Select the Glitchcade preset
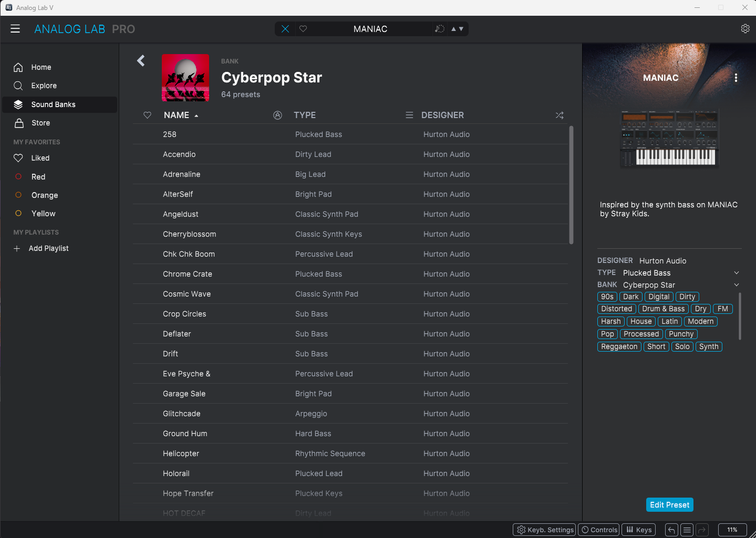756x538 pixels. pos(350,414)
